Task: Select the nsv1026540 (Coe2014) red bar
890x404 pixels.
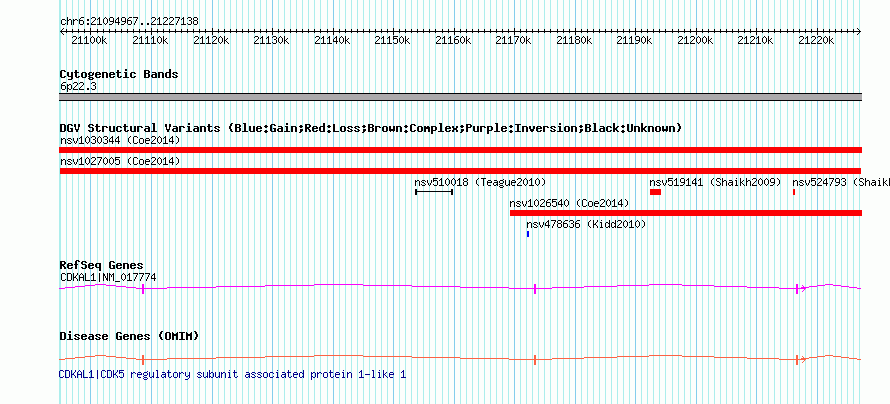Action: tap(686, 213)
